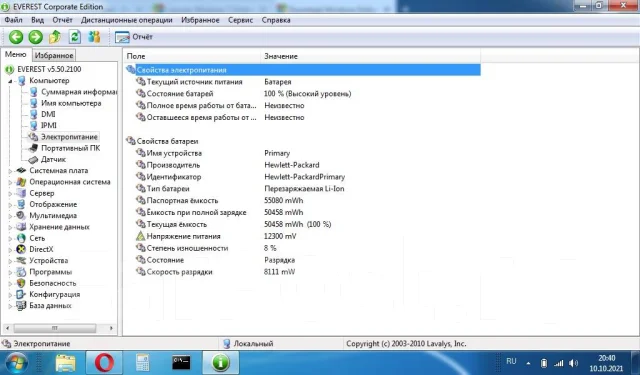Click the Программы icon in tree
The width and height of the screenshot is (640, 375).
21,272
